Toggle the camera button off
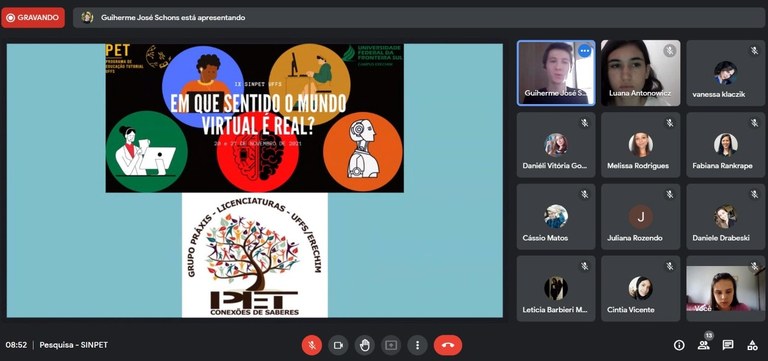768x361 pixels. [x=338, y=345]
